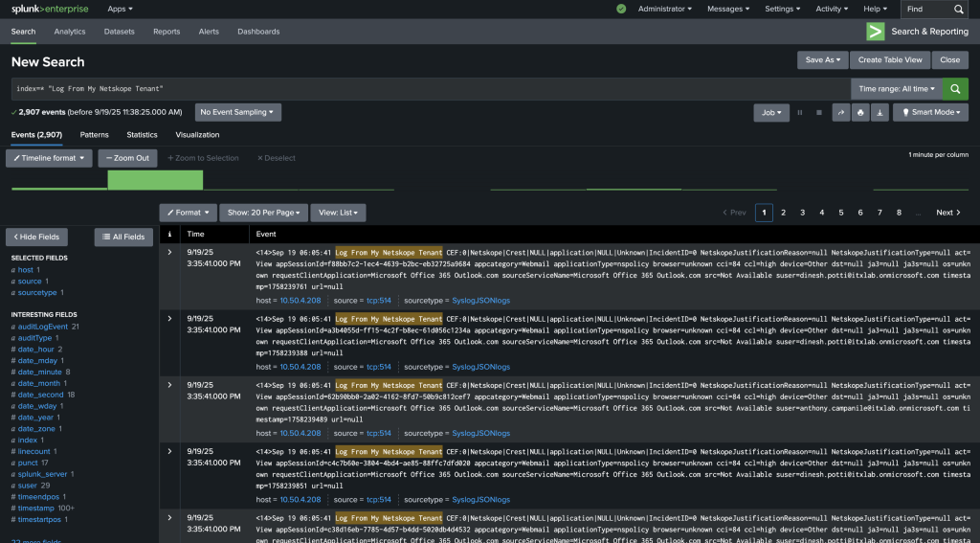Viewport: 980px width, 543px height.
Task: Open View: List dropdown
Action: pos(338,213)
